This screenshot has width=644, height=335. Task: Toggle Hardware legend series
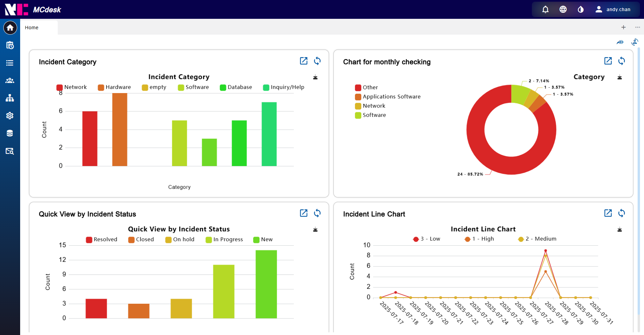pyautogui.click(x=114, y=87)
